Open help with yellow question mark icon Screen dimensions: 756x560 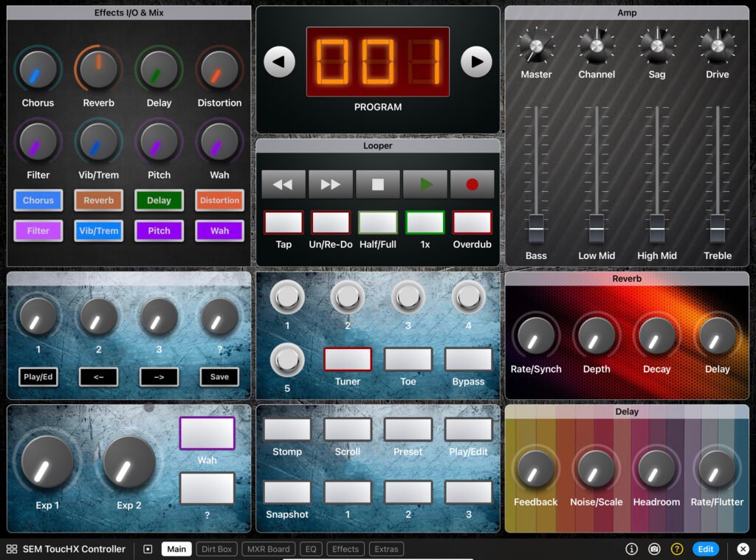677,549
